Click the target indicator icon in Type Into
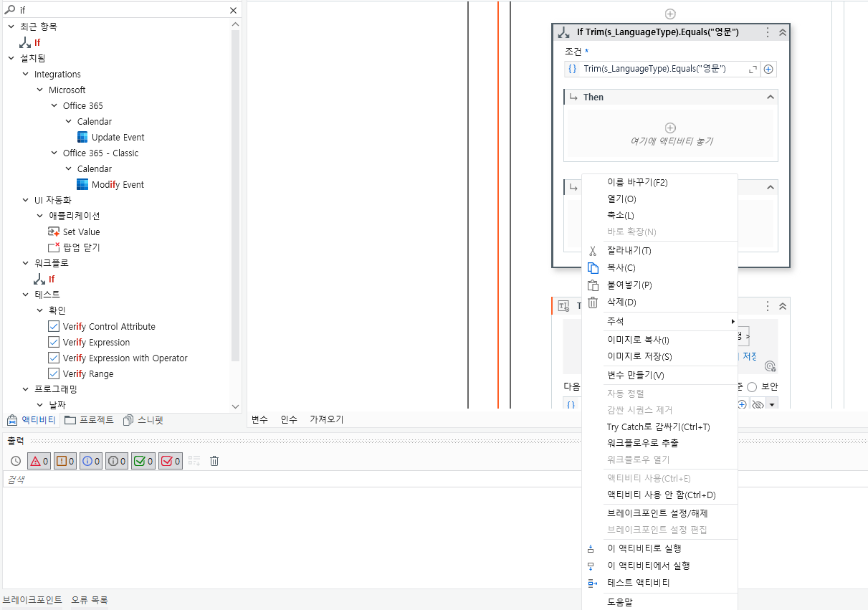This screenshot has width=868, height=610. 770,366
